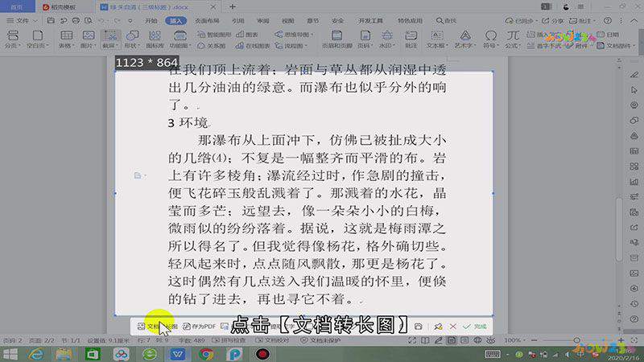Click the Windows Start button
This screenshot has height=362, width=644.
pos(10,354)
